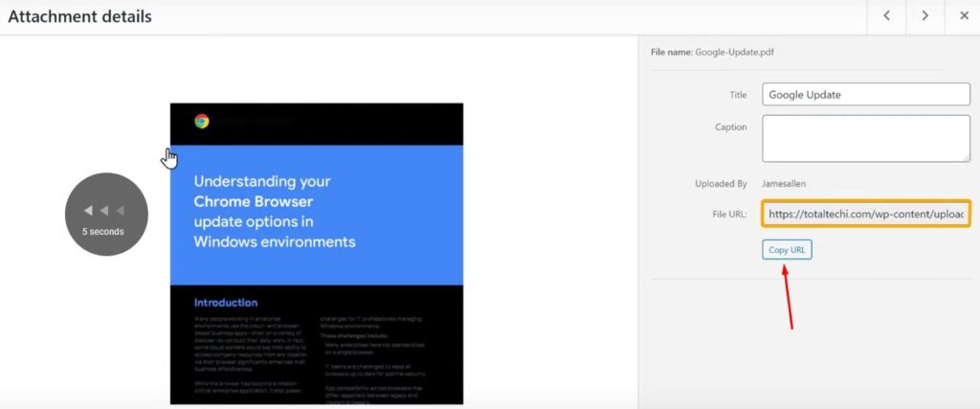The height and width of the screenshot is (409, 980).
Task: Go to next attachment with right chevron
Action: click(x=925, y=16)
